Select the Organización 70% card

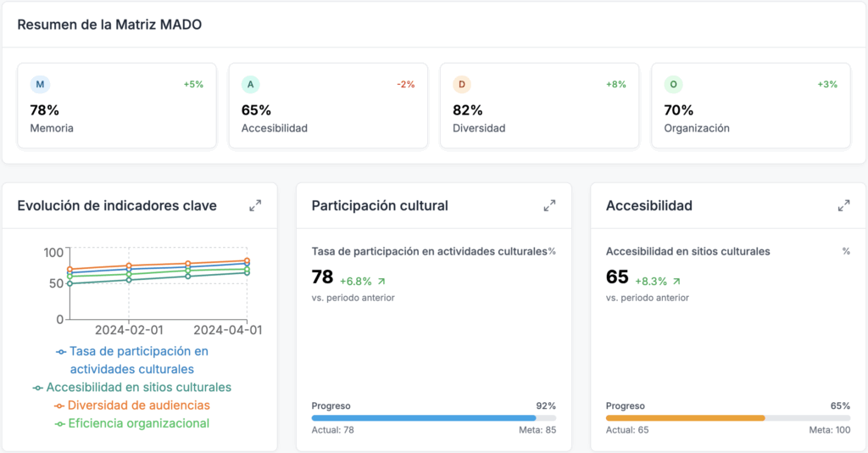pyautogui.click(x=750, y=106)
